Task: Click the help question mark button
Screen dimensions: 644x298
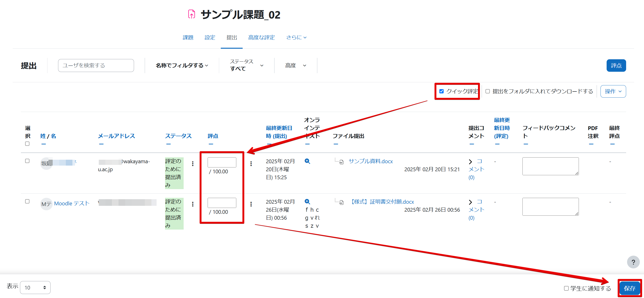Action: coord(633,262)
